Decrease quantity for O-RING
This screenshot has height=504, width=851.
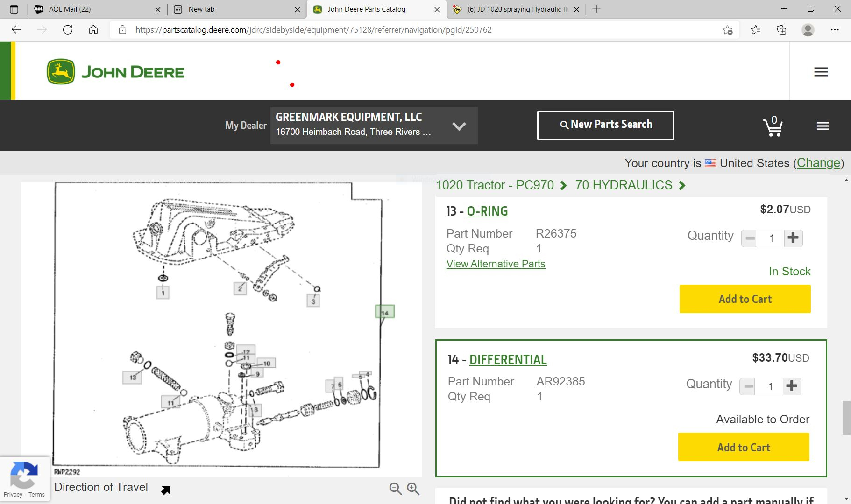[750, 238]
